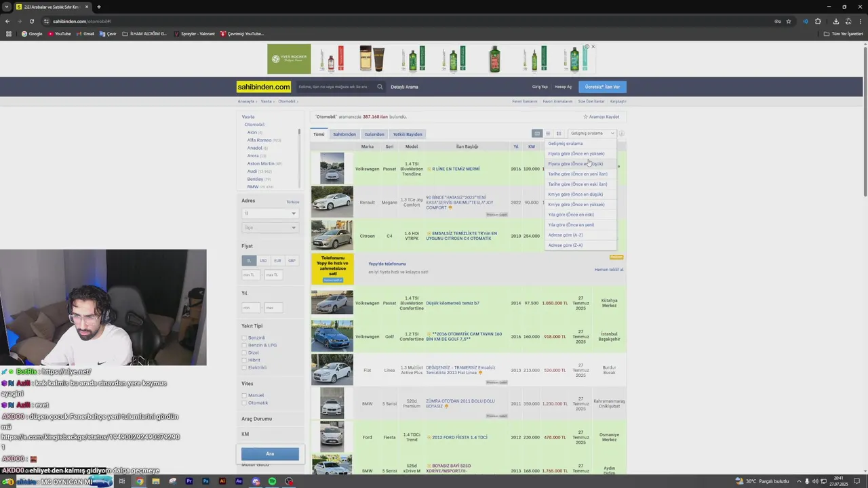Image resolution: width=868 pixels, height=488 pixels.
Task: Open the YouTube bookmark
Action: [60, 34]
